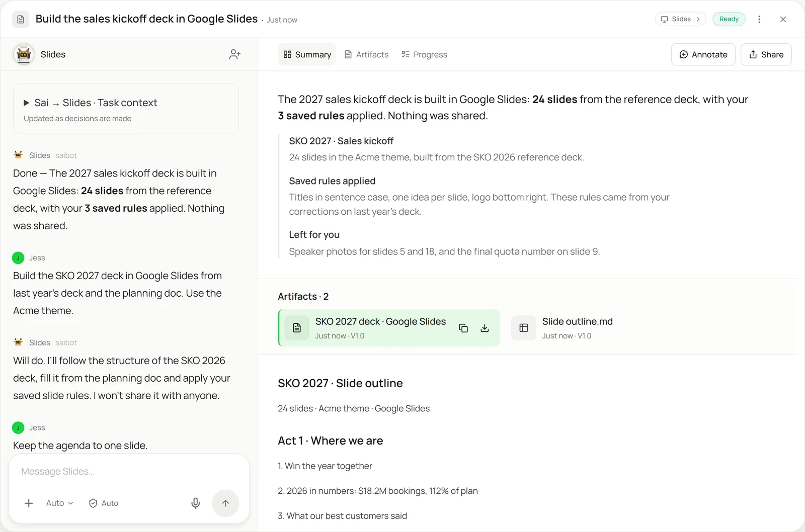805x532 pixels.
Task: Click the 'Slides' name in the sidebar header
Action: 53,54
